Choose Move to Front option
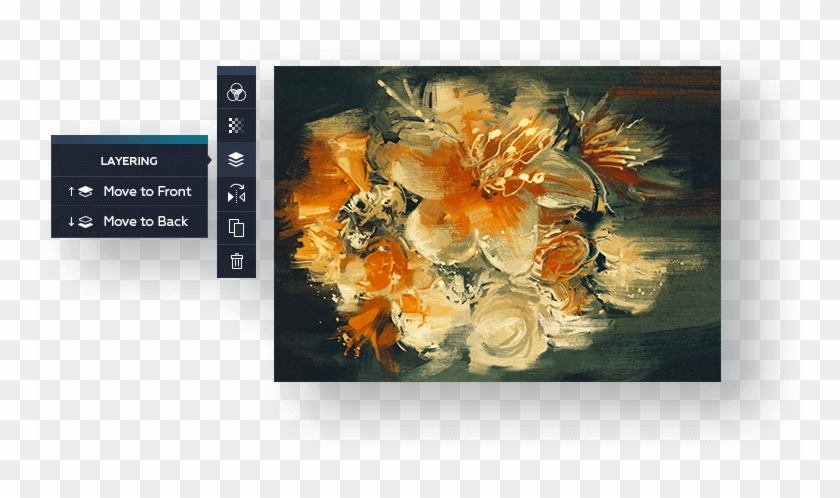Screen dimensions: 840x498 coord(129,191)
